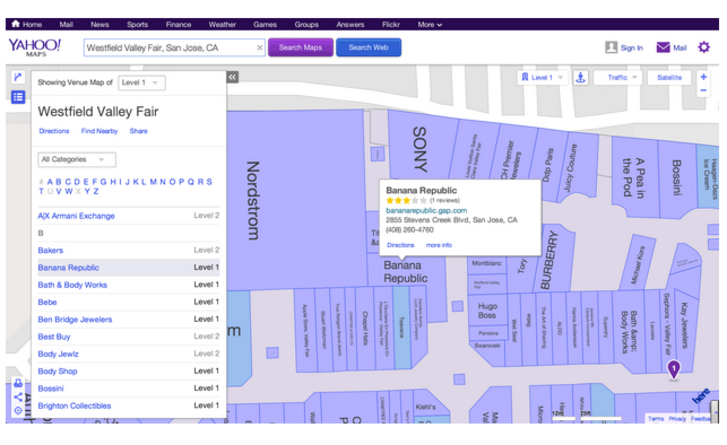The image size is (727, 445).
Task: Clear the search box with the X
Action: pos(260,47)
